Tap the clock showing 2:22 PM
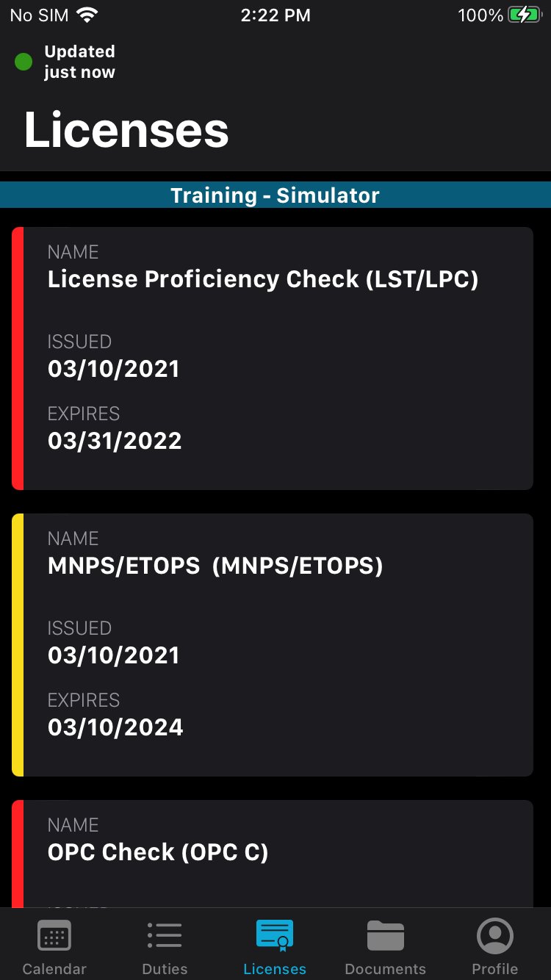 coord(275,15)
